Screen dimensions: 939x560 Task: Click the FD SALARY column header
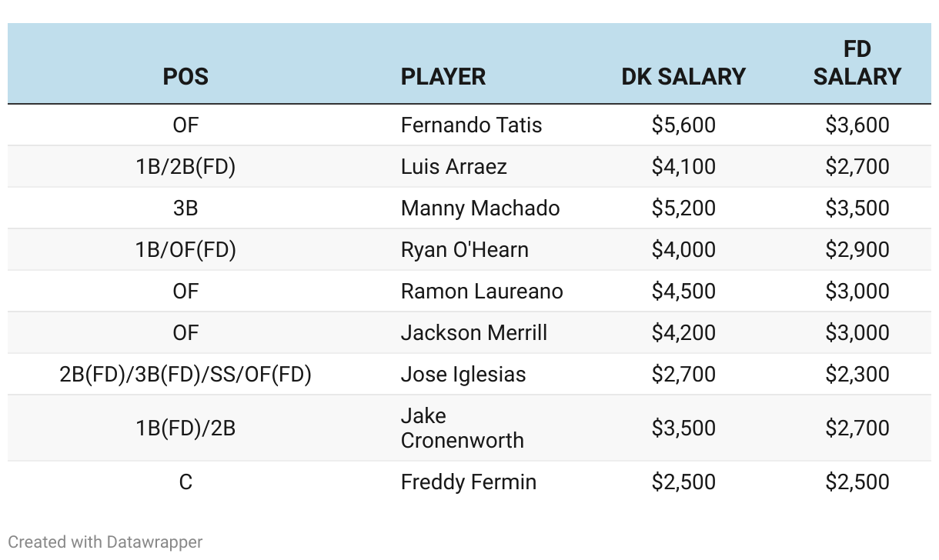(x=857, y=62)
